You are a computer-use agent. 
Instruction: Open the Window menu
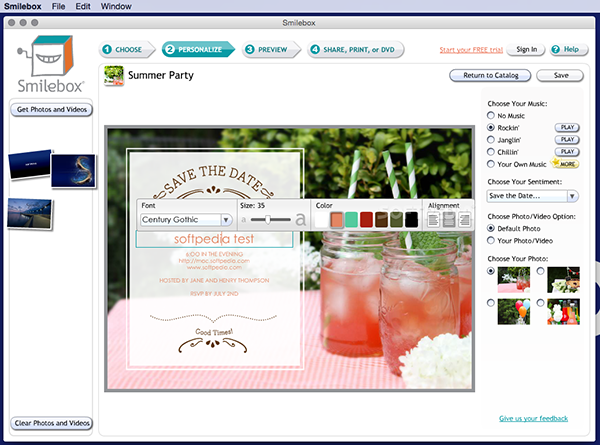[116, 7]
